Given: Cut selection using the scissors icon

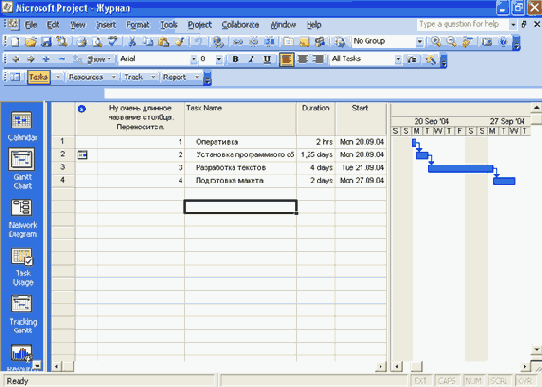Looking at the screenshot, I should (132, 42).
